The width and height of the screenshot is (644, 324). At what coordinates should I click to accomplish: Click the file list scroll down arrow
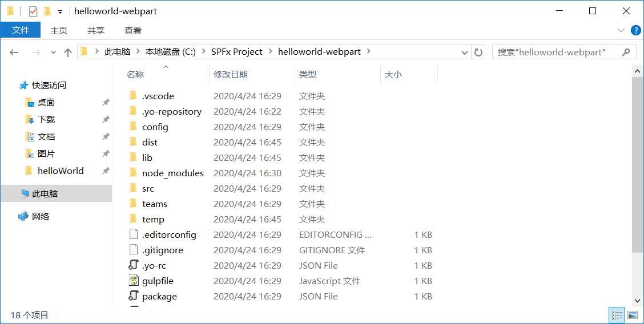click(637, 301)
